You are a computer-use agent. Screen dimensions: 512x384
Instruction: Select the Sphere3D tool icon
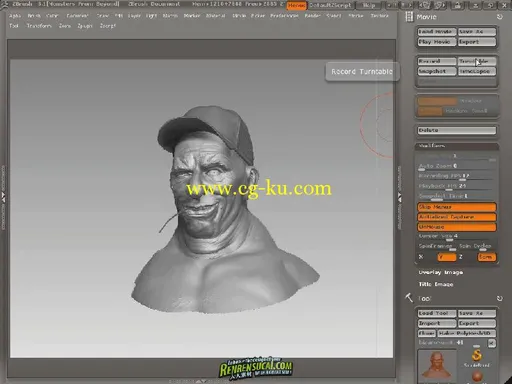[477, 377]
